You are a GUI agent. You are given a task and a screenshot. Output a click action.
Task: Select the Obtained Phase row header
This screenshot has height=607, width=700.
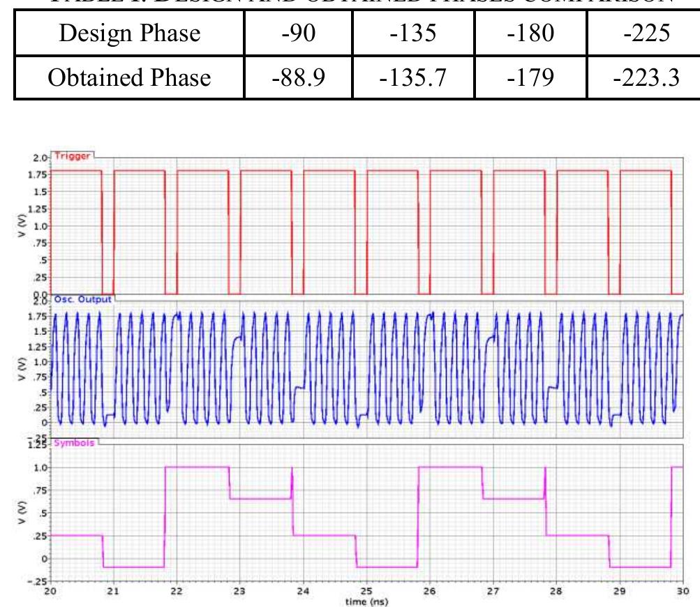click(128, 77)
